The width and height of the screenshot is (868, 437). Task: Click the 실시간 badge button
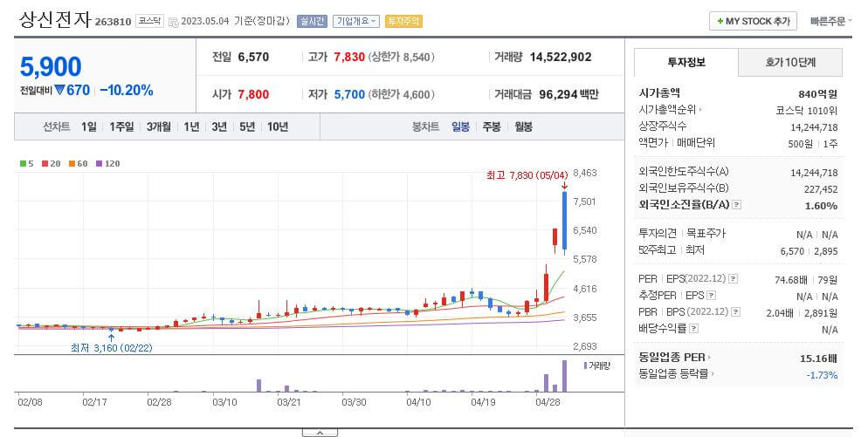click(x=313, y=21)
